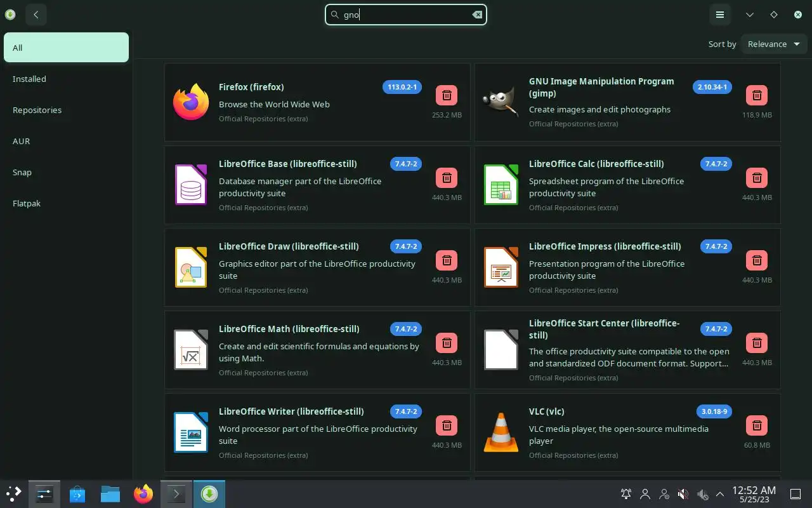
Task: Click 'Browse the World Wide Web' description
Action: 274,104
